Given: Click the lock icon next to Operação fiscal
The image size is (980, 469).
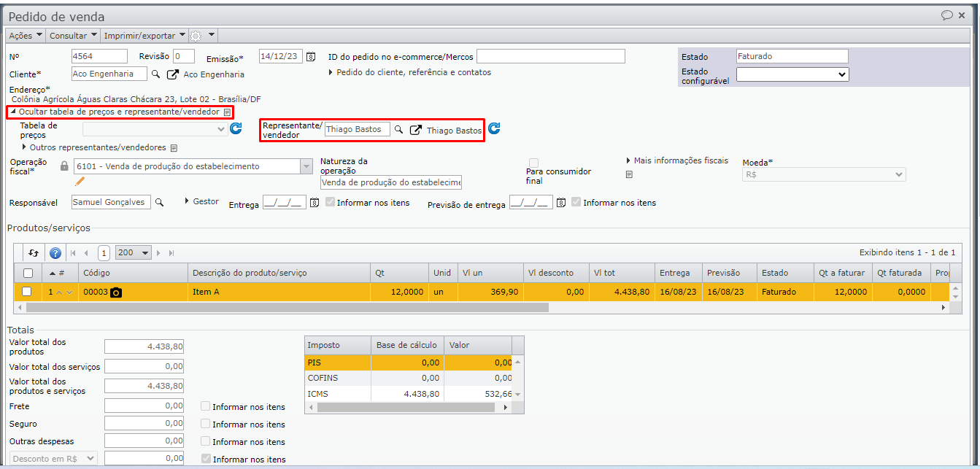Looking at the screenshot, I should [x=64, y=166].
